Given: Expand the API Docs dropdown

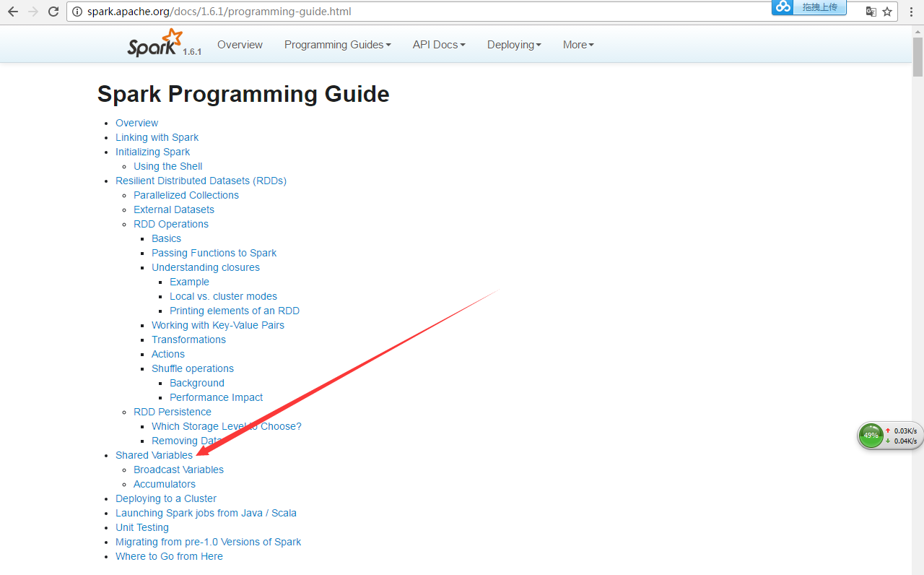Looking at the screenshot, I should pyautogui.click(x=439, y=45).
